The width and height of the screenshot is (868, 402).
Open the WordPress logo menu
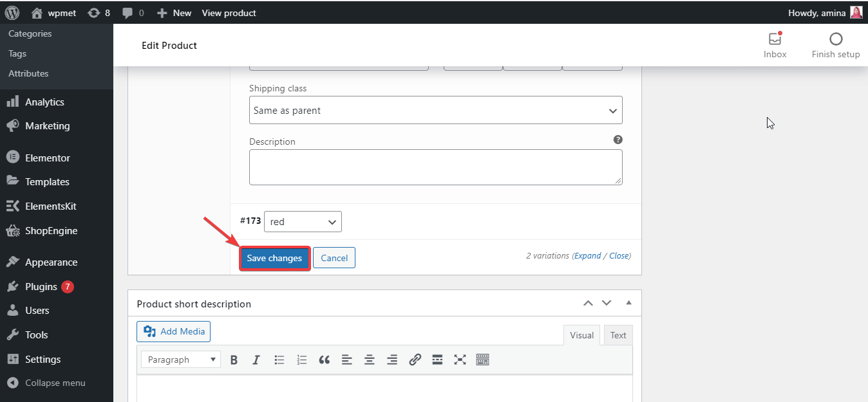pyautogui.click(x=12, y=12)
